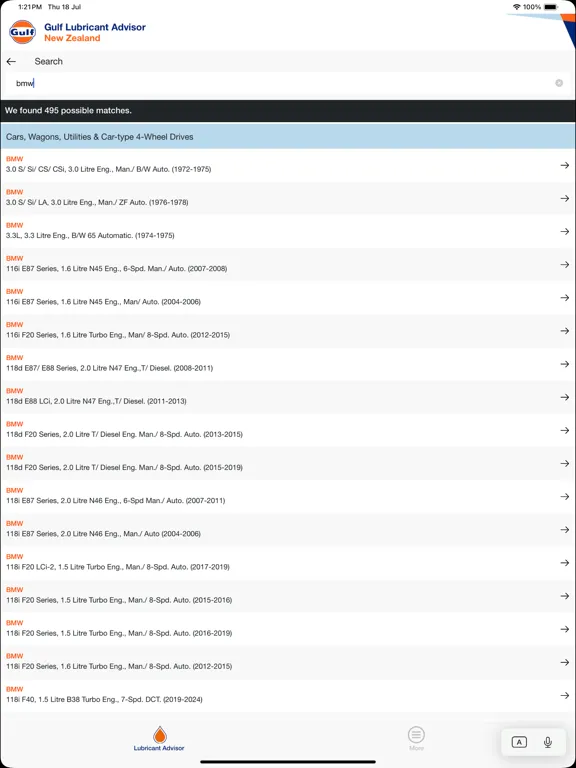Open arrow for 116i F20 2012-2015
The image size is (576, 768).
[565, 331]
